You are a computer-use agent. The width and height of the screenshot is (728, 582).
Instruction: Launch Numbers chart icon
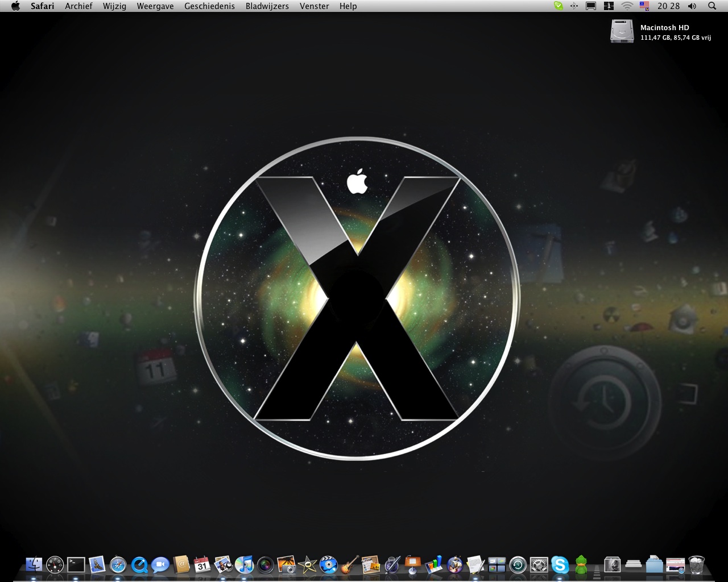coord(434,564)
